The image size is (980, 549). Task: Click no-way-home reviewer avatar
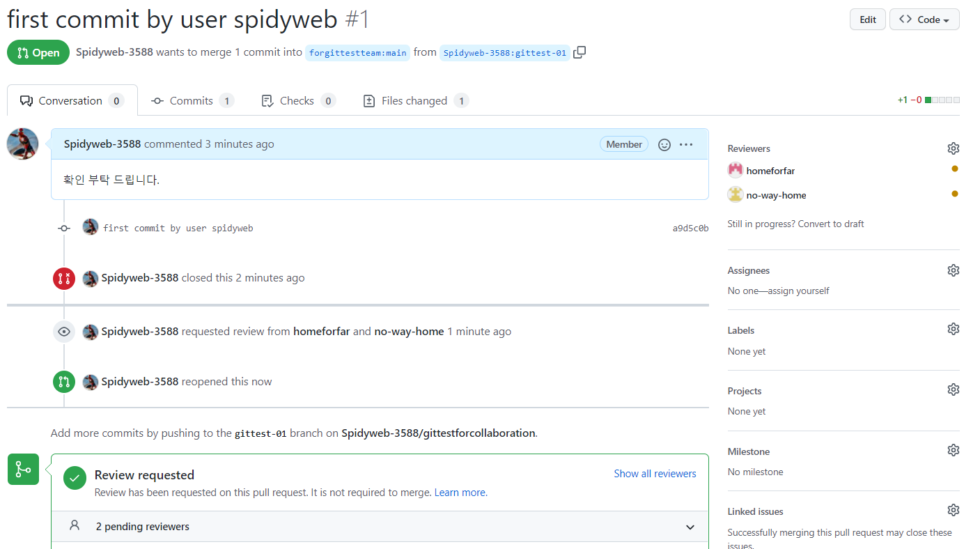tap(736, 195)
